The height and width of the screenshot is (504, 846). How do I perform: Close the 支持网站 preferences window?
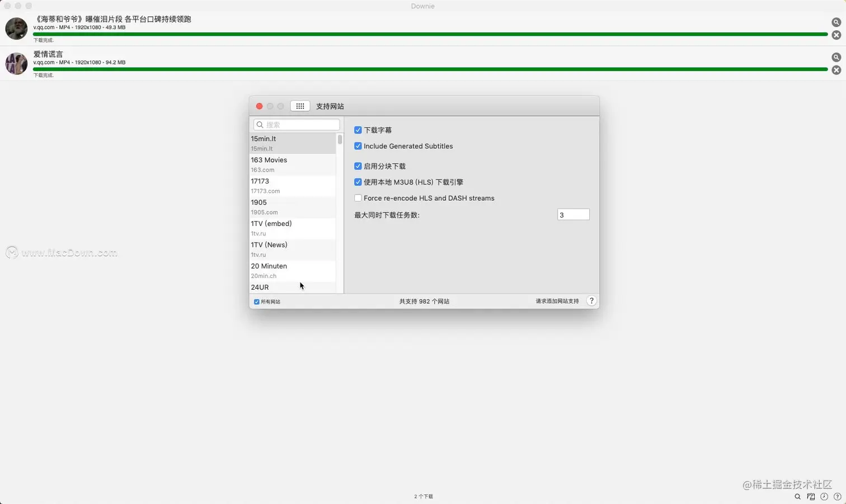[259, 106]
